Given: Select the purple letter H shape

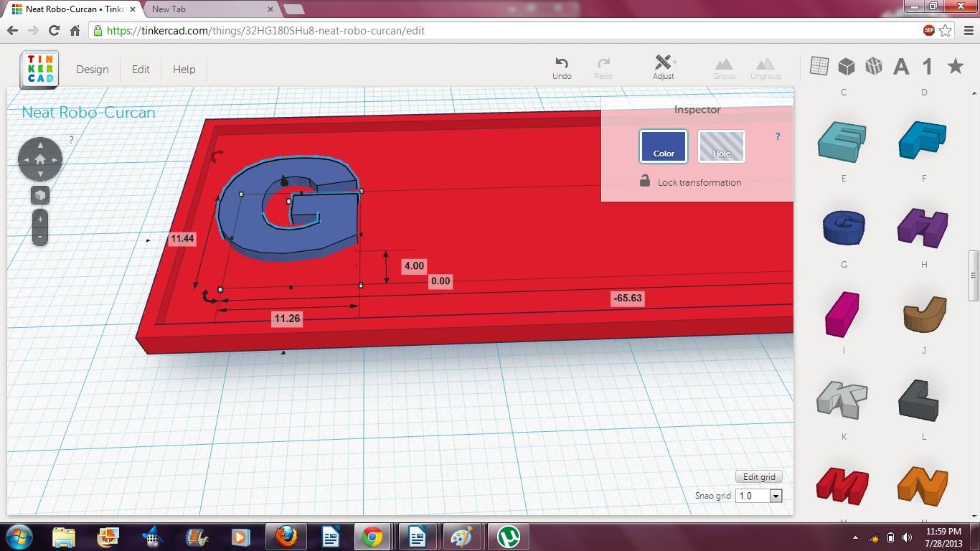Looking at the screenshot, I should click(x=923, y=226).
